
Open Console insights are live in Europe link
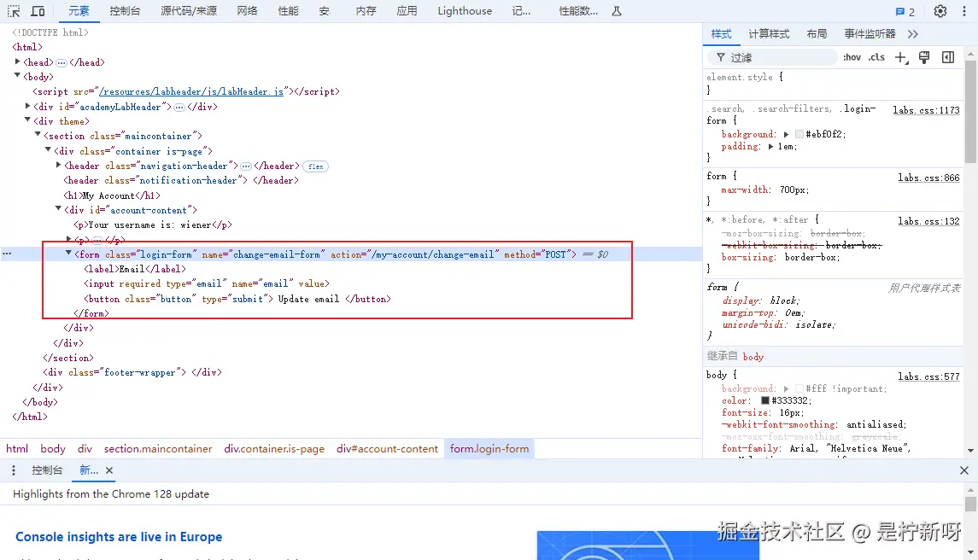click(119, 537)
